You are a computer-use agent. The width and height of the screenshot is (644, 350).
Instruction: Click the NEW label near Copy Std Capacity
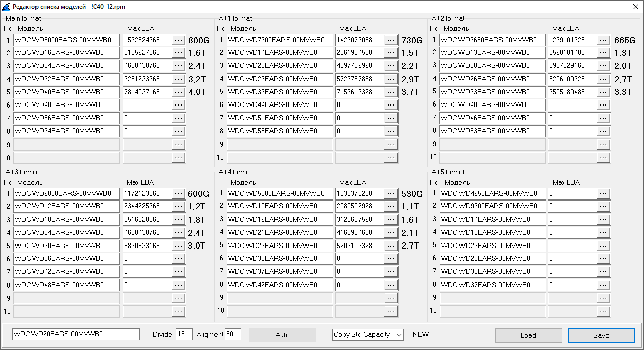(x=421, y=335)
